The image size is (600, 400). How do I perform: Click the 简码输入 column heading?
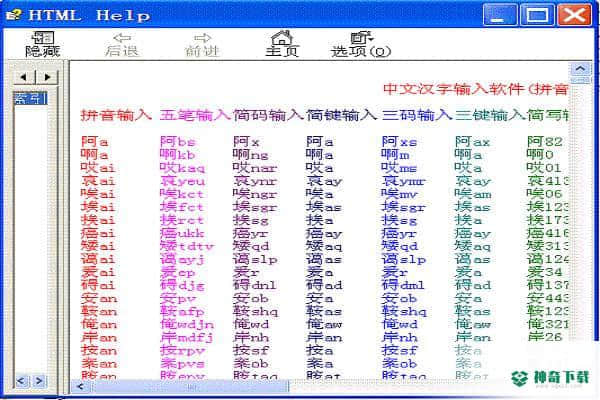(268, 114)
